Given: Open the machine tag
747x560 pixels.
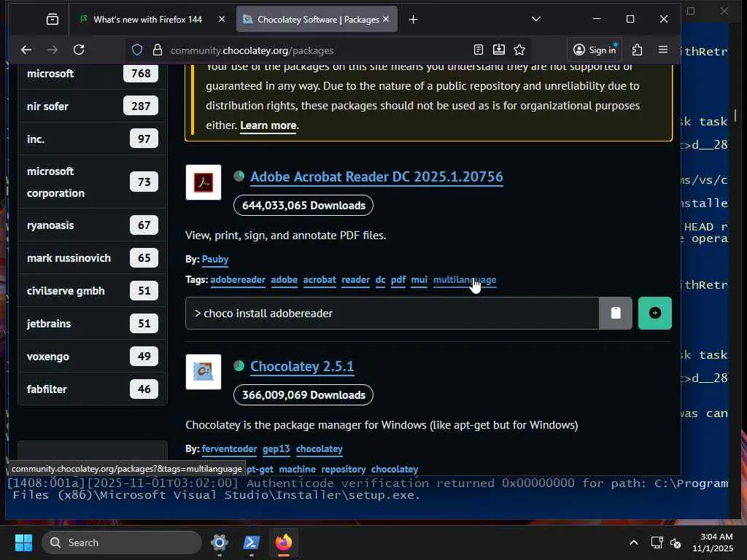Looking at the screenshot, I should [x=298, y=469].
